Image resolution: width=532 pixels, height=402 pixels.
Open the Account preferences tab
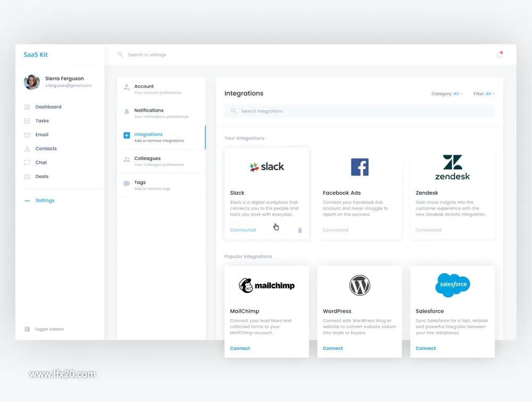click(162, 89)
